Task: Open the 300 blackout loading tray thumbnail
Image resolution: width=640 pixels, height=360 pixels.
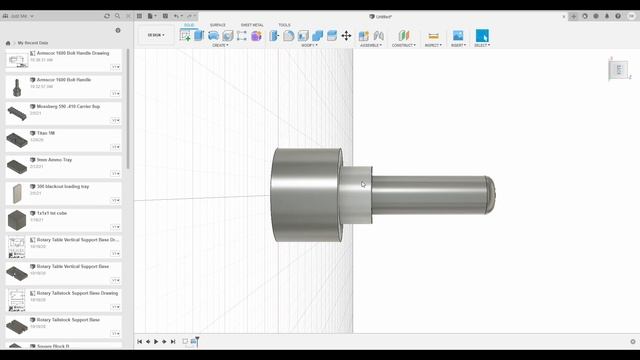Action: (x=17, y=193)
